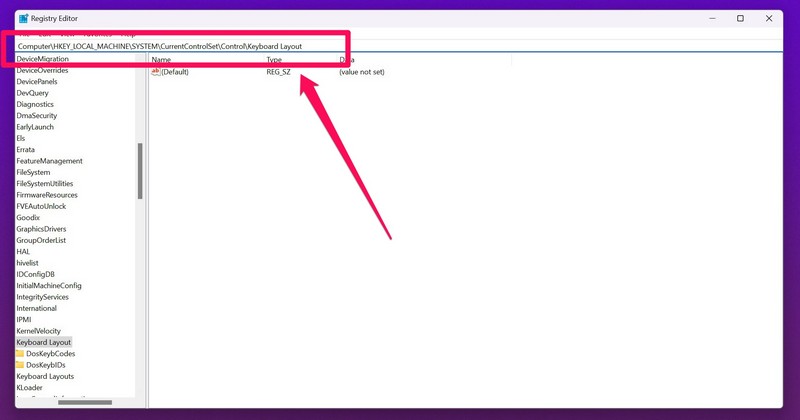Select the Els key

click(20, 138)
